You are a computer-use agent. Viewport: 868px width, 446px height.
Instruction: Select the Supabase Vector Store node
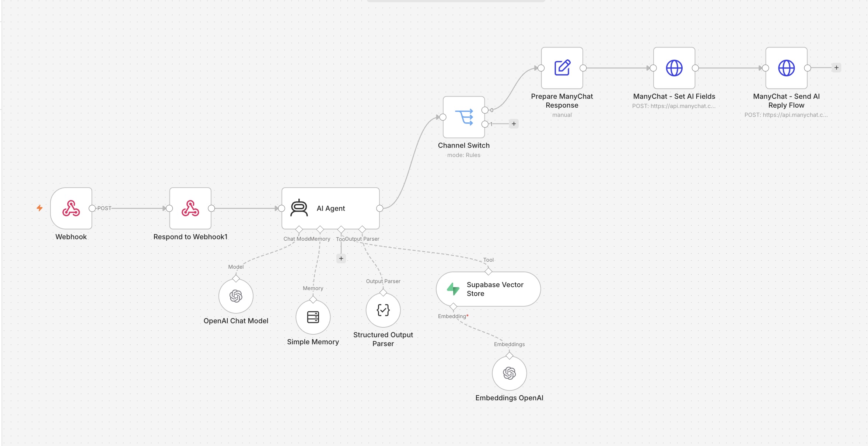[489, 289]
